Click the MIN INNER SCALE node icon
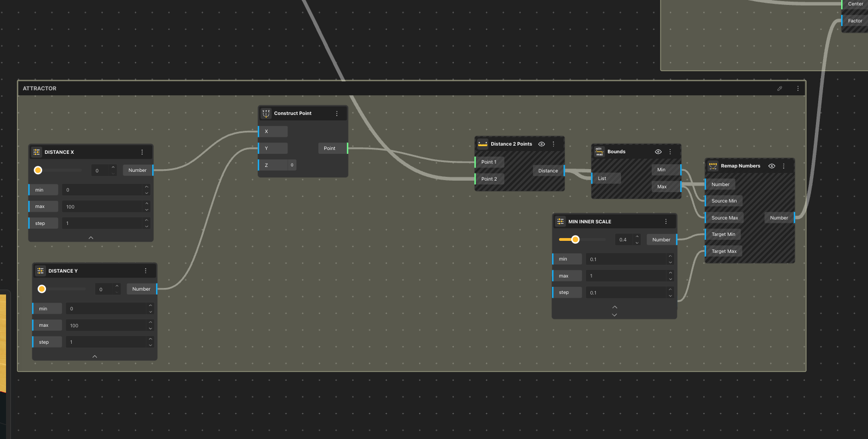 tap(560, 222)
